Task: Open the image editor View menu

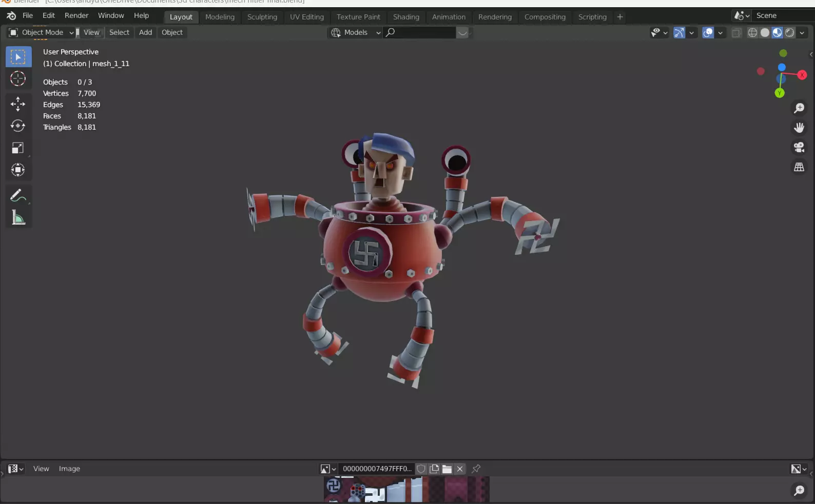Action: pos(41,469)
